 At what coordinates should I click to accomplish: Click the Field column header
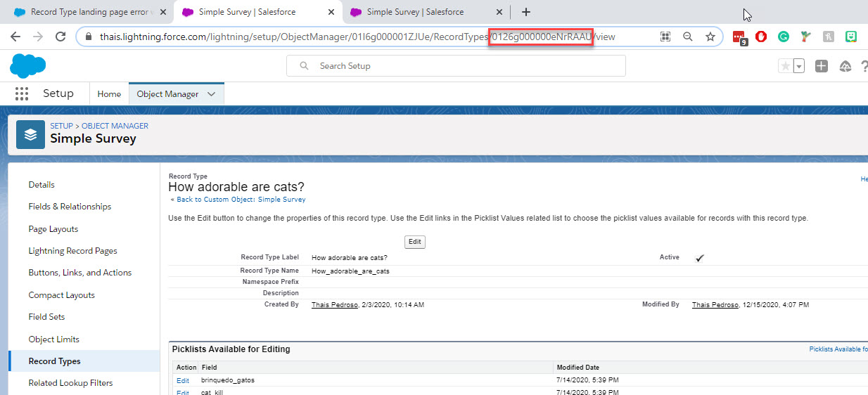[x=209, y=368]
